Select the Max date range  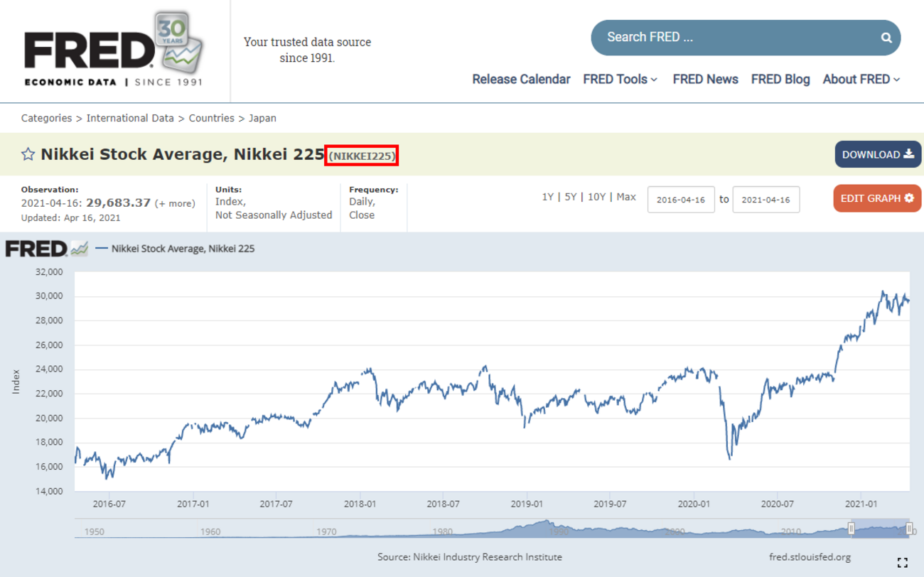tap(626, 197)
